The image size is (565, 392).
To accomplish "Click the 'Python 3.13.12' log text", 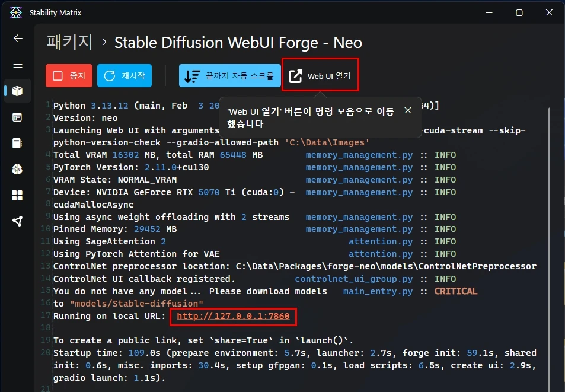I will [91, 106].
